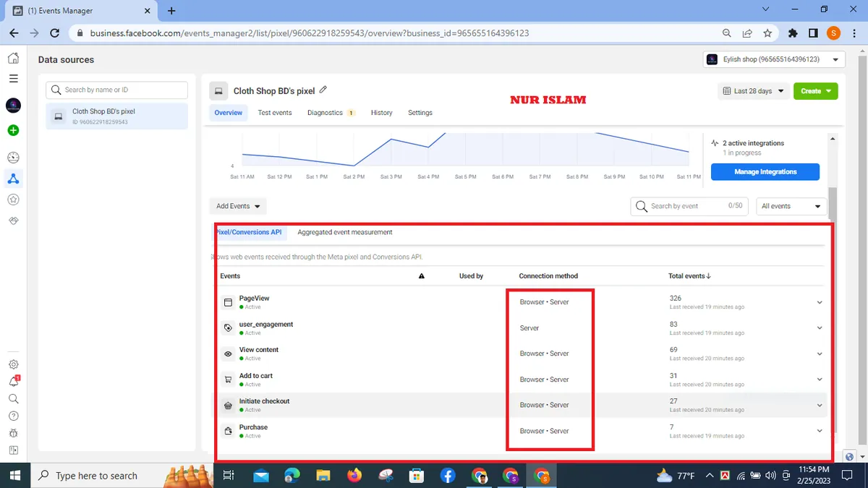Open the gauge overview icon in sidebar
This screenshot has height=488, width=868.
click(x=13, y=158)
